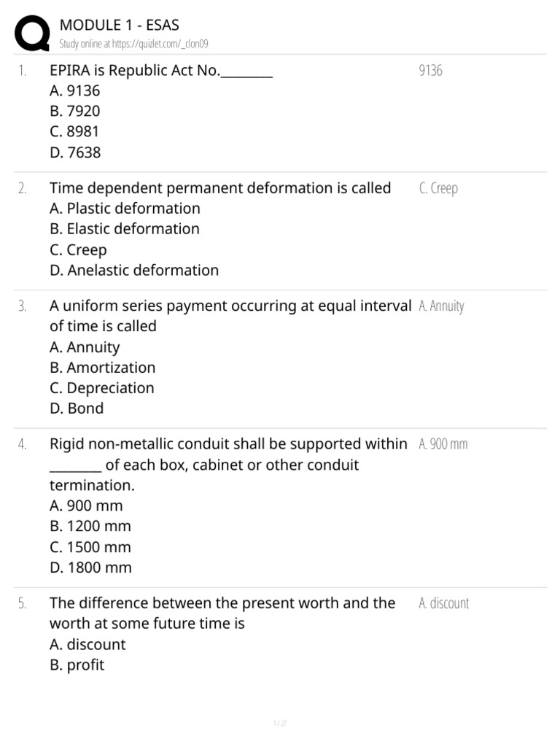Select option A. discount in question 5
Viewport: 560px width, 747px height.
click(x=87, y=644)
